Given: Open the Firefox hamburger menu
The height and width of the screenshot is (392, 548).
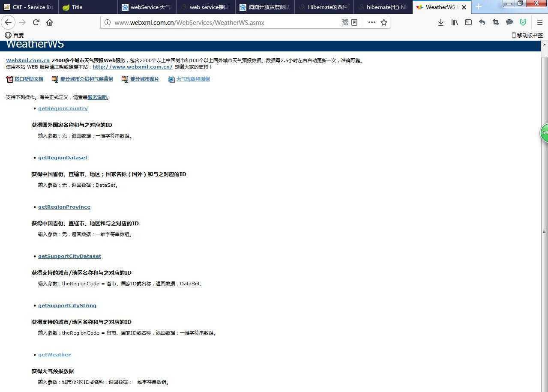Looking at the screenshot, I should pos(539,22).
